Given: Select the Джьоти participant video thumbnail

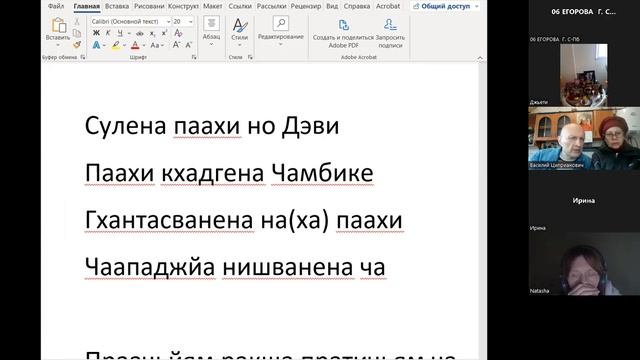Looking at the screenshot, I should tap(584, 75).
